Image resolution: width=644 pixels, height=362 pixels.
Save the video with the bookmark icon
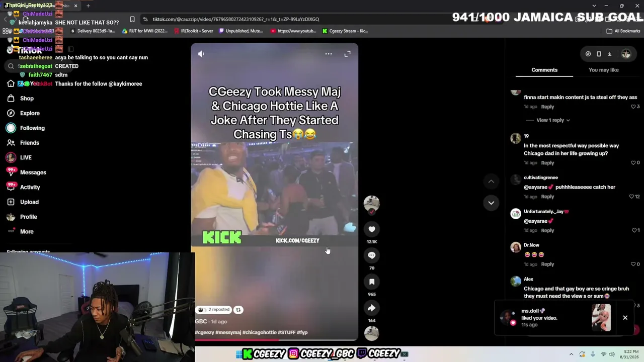click(372, 282)
